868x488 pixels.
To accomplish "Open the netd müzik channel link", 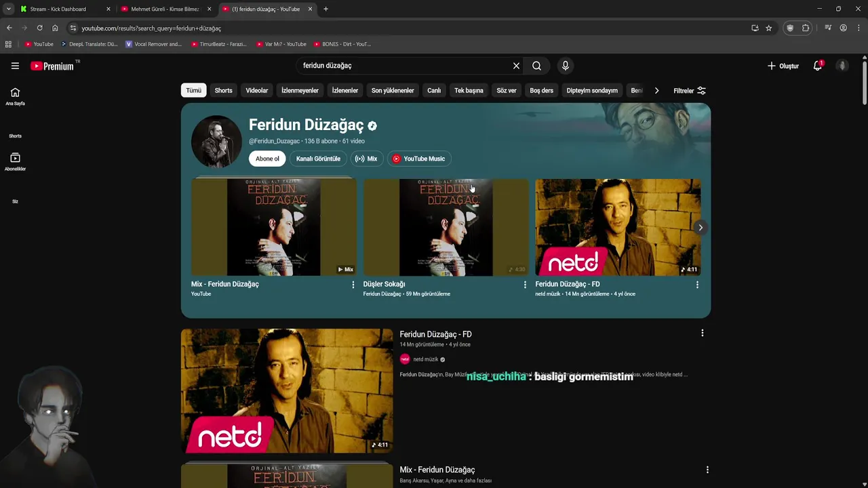I will point(426,359).
